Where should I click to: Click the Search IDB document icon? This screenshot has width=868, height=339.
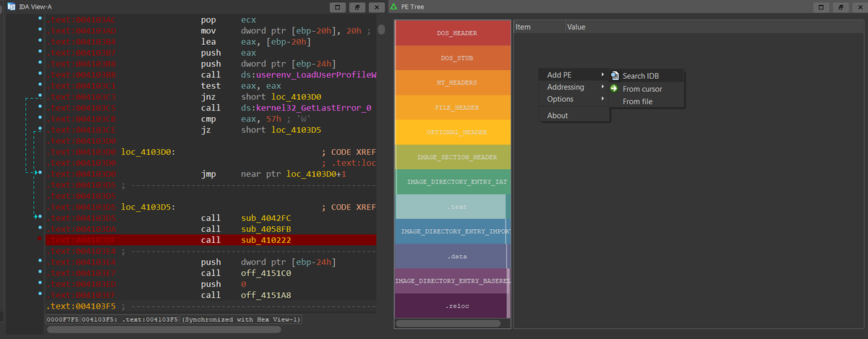(x=615, y=76)
